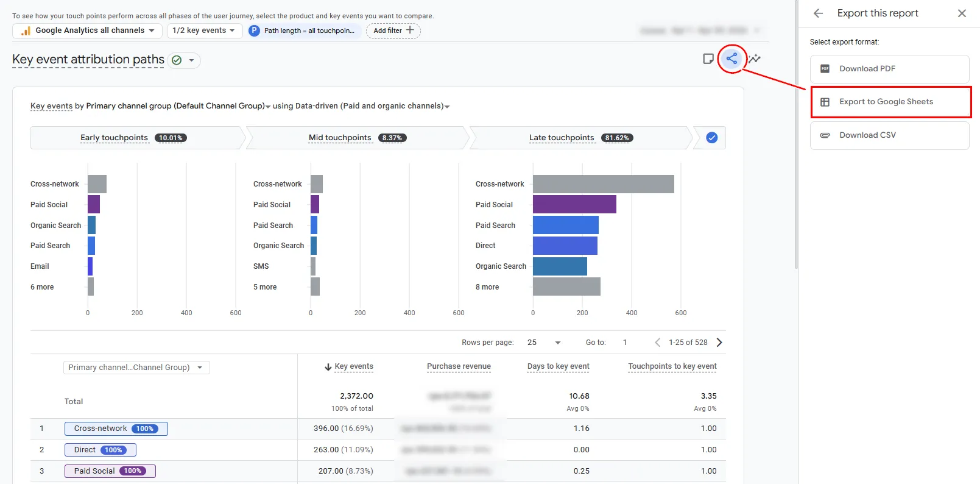This screenshot has width=980, height=484.
Task: Open the 1/2 key events dropdown
Action: point(205,30)
